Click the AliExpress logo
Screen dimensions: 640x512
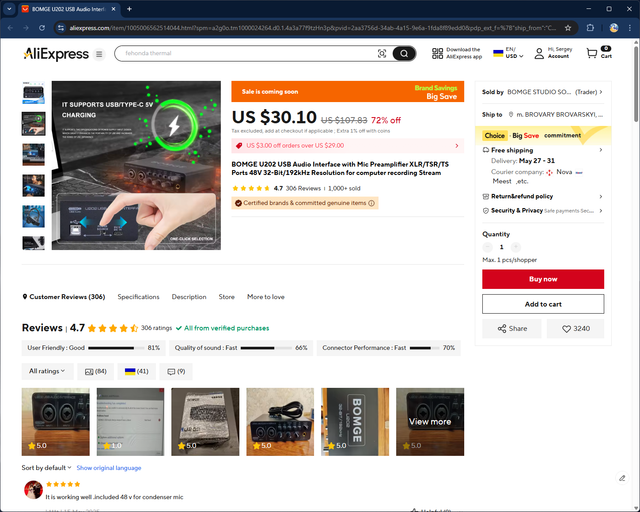(x=56, y=54)
